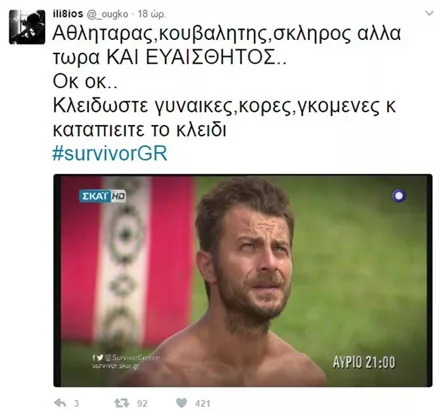Click the ΑΥΡΙΟ 21:00 caption in image
Image resolution: width=440 pixels, height=412 pixels.
coord(364,362)
